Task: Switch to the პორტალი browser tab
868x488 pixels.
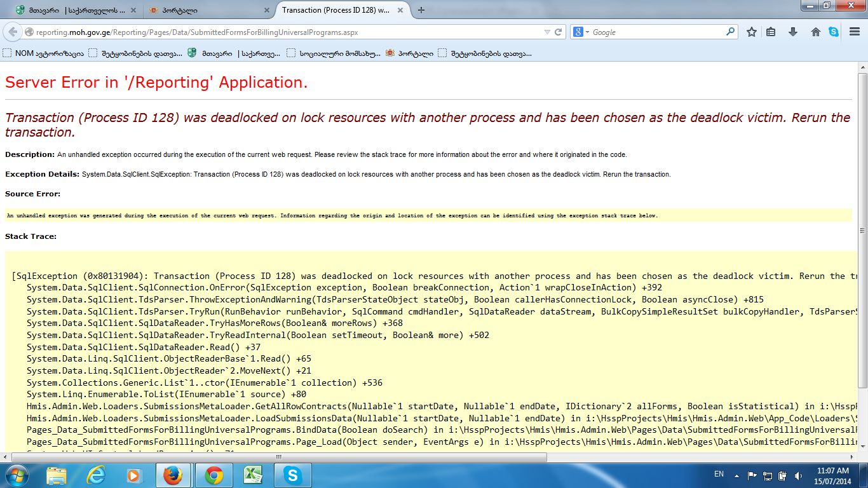Action: tap(203, 10)
